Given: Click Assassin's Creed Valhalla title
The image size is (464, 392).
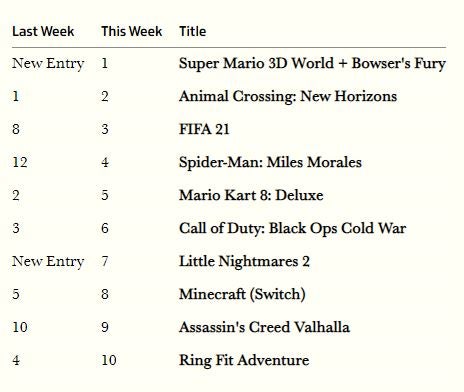Looking at the screenshot, I should pos(264,327).
